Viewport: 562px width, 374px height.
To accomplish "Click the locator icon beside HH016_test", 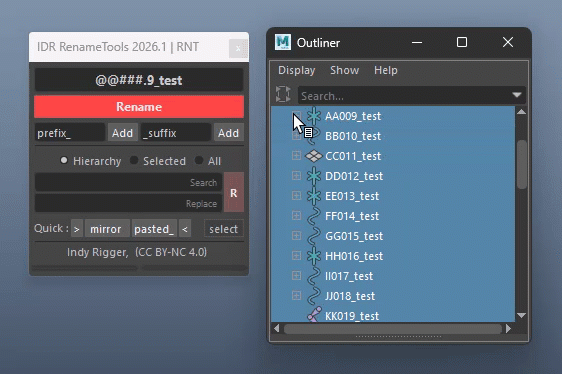I will [314, 256].
